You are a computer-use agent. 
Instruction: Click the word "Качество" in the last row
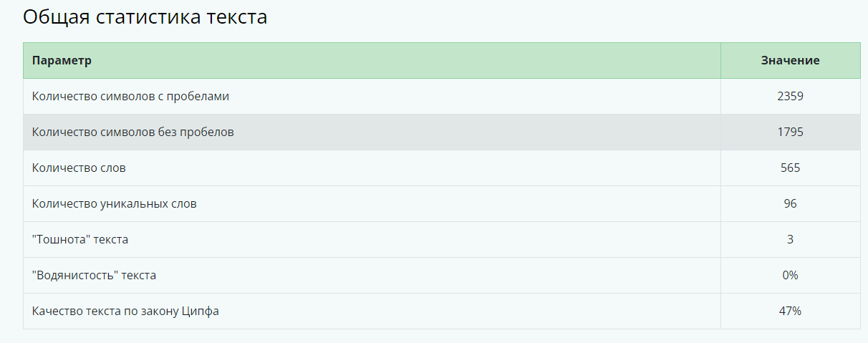tap(56, 311)
